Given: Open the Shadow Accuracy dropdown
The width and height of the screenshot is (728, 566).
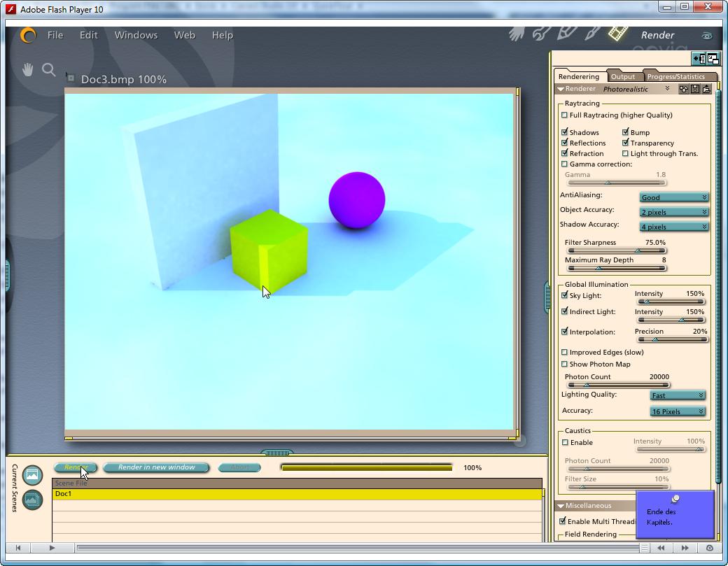Looking at the screenshot, I should pyautogui.click(x=673, y=227).
